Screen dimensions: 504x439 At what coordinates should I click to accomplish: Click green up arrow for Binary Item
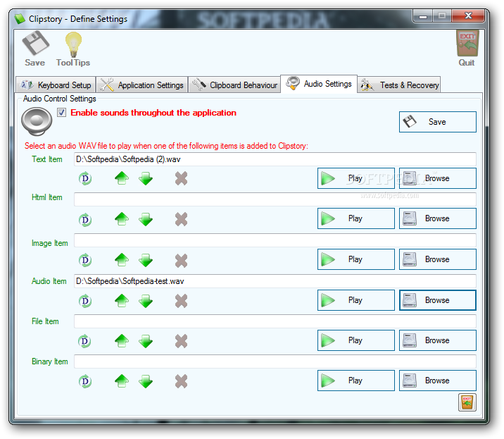pos(122,381)
